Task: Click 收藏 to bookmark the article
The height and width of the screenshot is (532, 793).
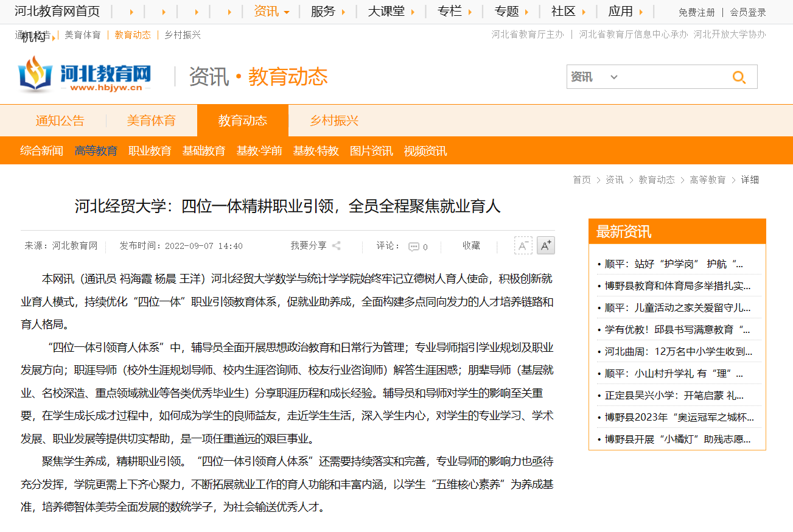Action: [471, 246]
